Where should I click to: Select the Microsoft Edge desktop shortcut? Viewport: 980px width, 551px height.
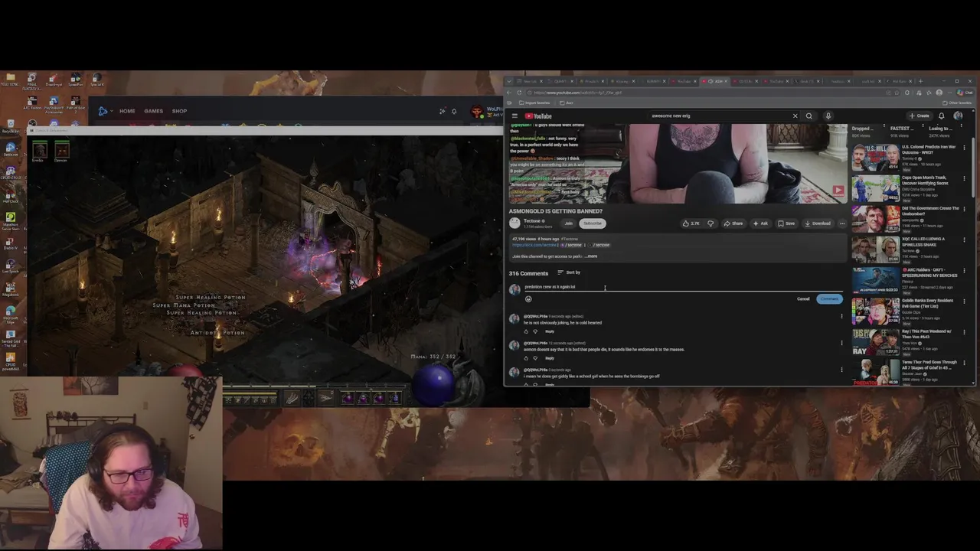tap(11, 315)
